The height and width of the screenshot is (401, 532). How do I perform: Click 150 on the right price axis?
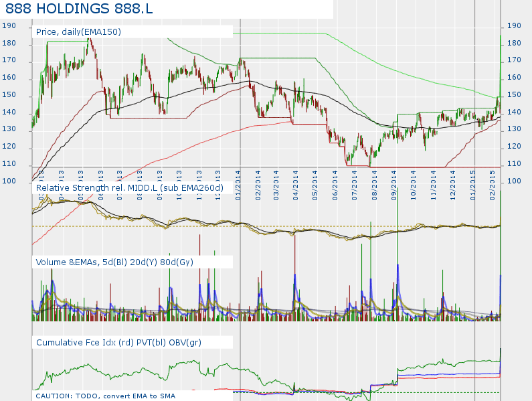(514, 95)
